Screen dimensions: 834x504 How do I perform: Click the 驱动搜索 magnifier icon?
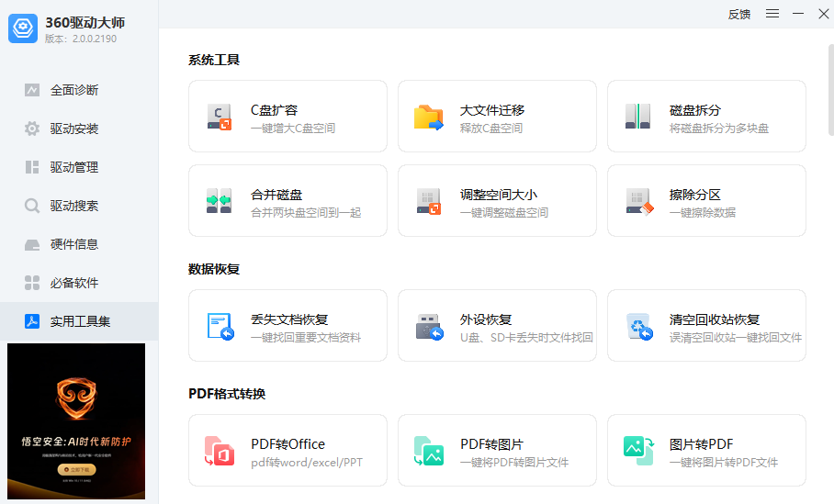(x=32, y=206)
